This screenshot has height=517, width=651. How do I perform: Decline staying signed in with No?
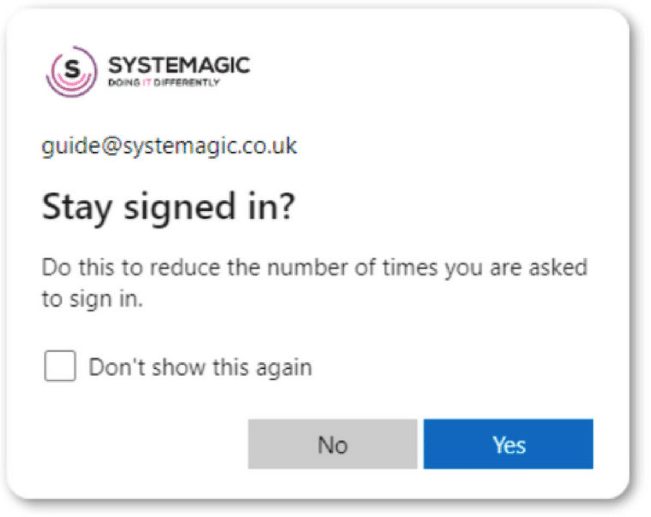[333, 444]
